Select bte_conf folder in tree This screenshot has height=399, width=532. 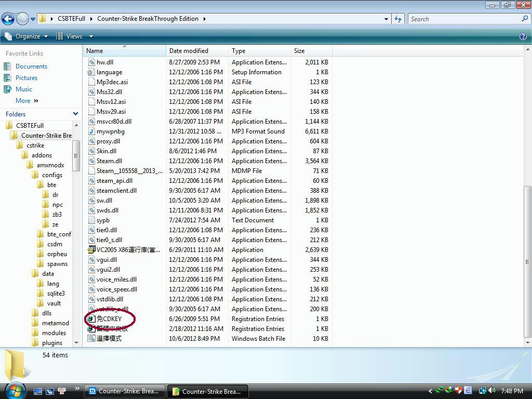(x=59, y=234)
